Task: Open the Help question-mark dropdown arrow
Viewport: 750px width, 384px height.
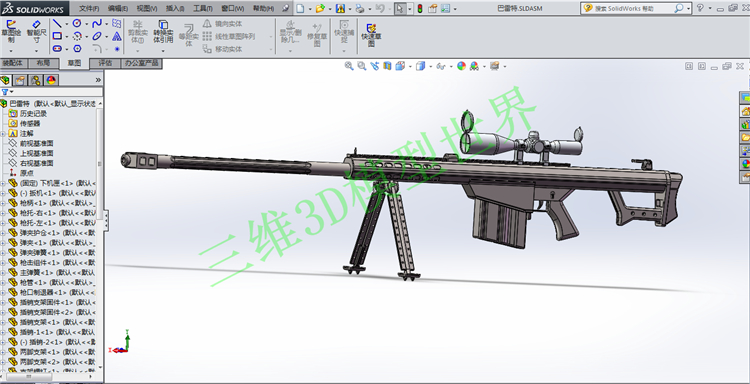Action: tap(710, 8)
